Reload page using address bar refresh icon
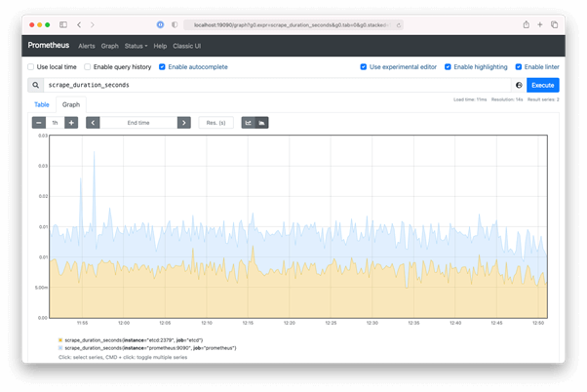 pyautogui.click(x=399, y=25)
